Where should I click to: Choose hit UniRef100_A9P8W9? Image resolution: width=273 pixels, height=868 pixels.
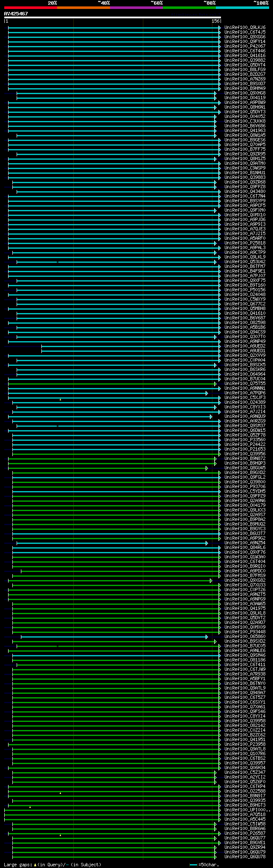tap(245, 102)
